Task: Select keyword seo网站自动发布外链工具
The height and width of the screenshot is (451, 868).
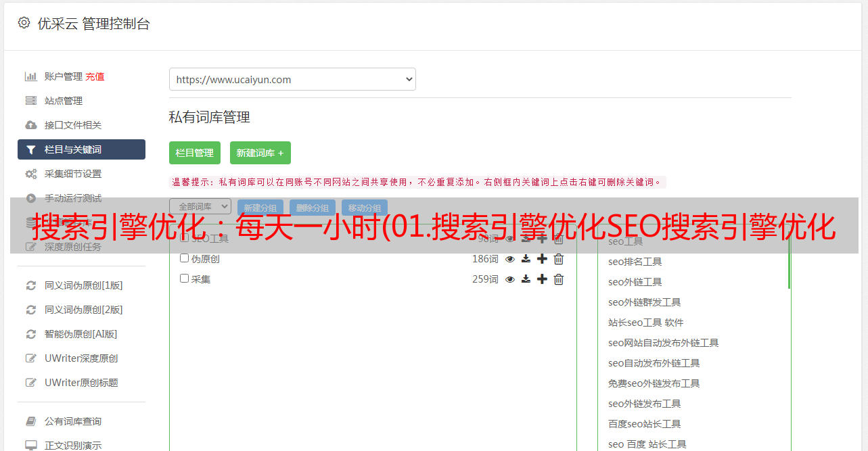Action: (x=663, y=343)
